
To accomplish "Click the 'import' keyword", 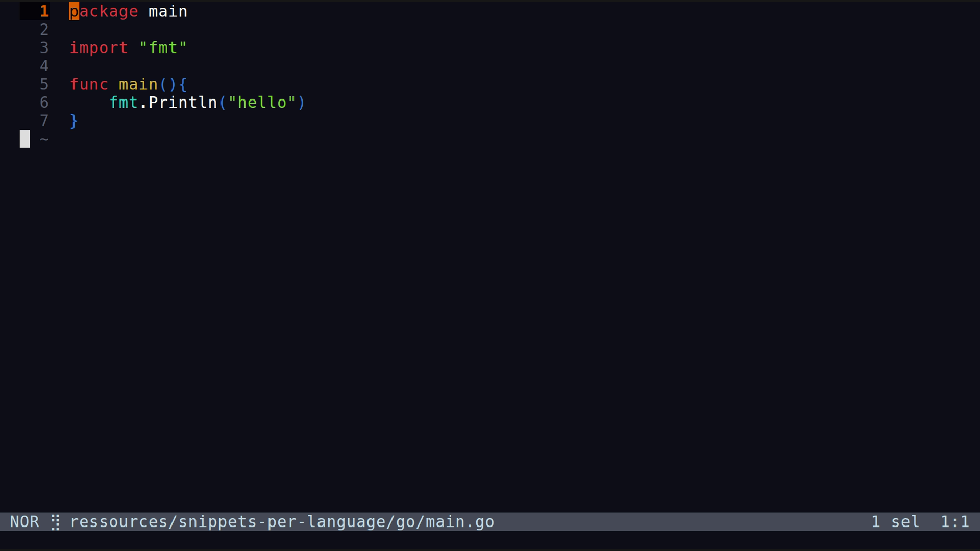I will click(x=99, y=48).
